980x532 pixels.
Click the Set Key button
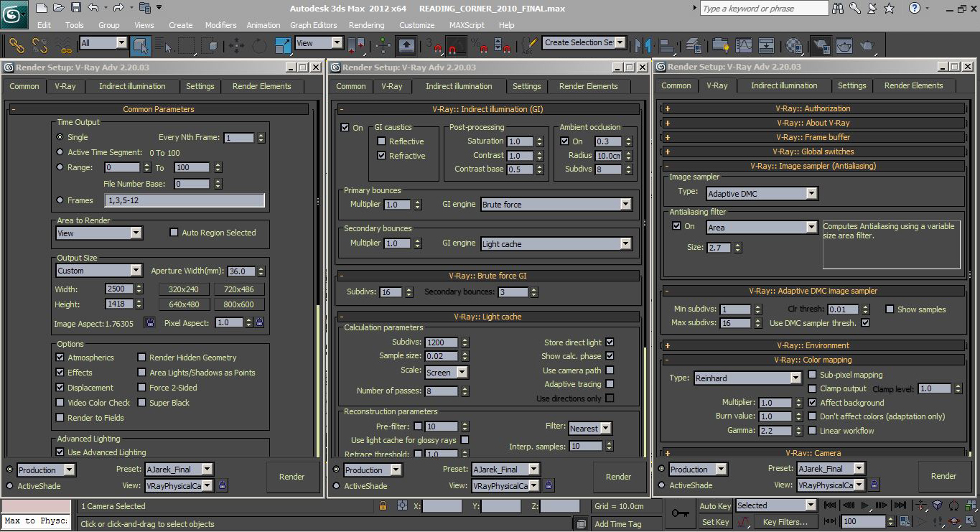click(715, 522)
